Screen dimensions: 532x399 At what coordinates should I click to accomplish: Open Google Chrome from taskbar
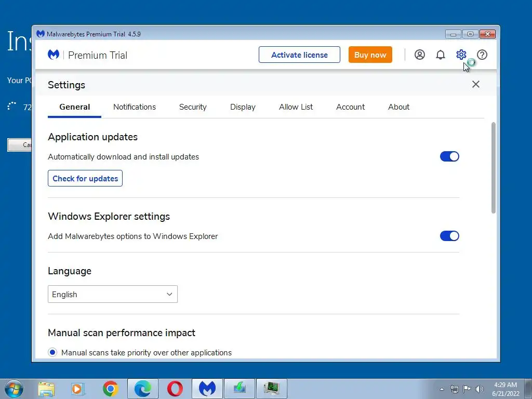tap(110, 389)
